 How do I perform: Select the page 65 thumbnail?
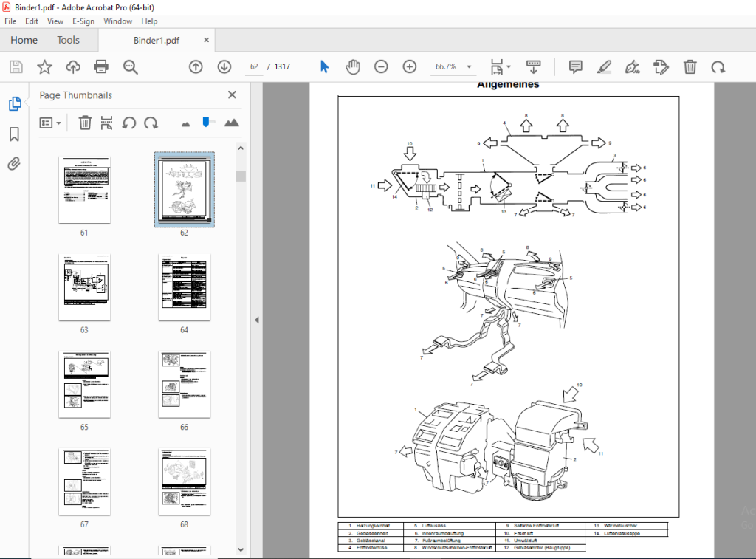point(84,385)
